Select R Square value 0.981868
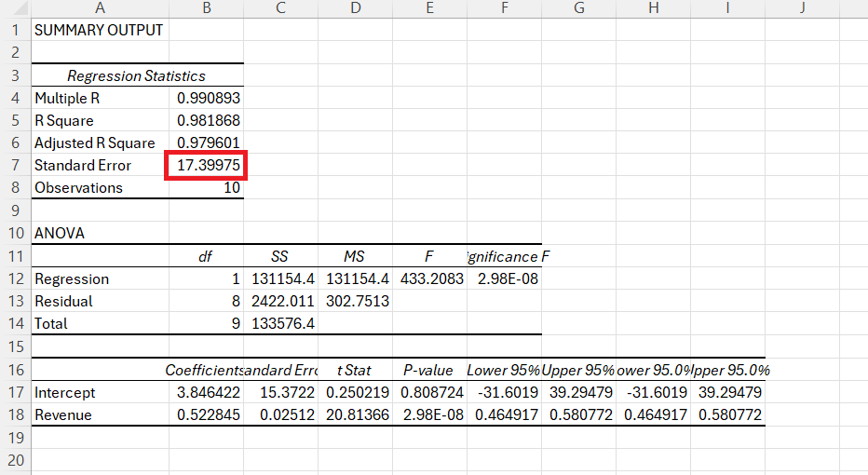 pos(206,120)
